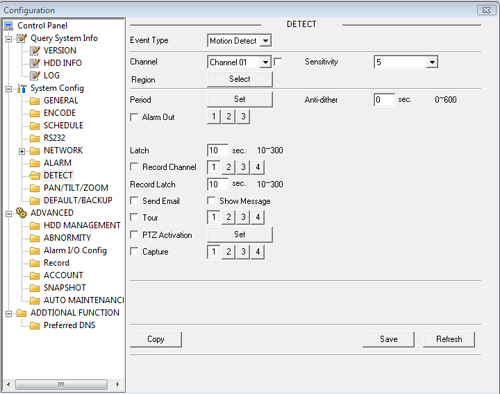Open the Sensitivity dropdown
The width and height of the screenshot is (500, 394).
coord(432,62)
